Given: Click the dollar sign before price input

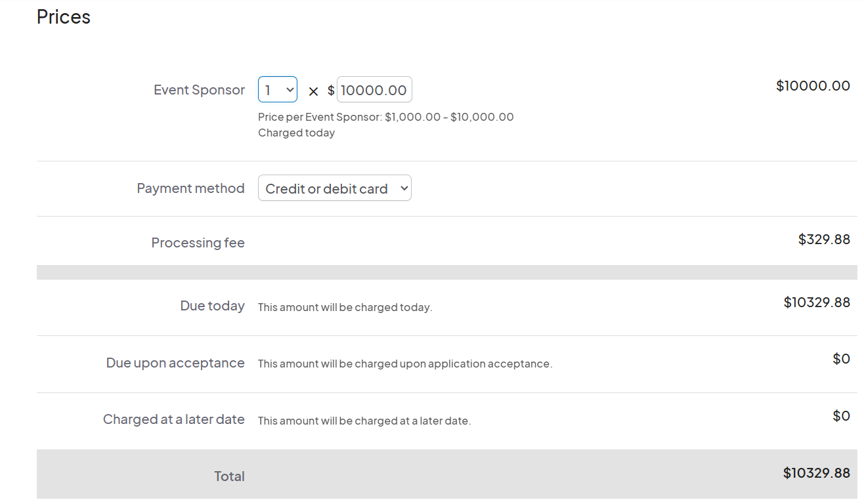Looking at the screenshot, I should [331, 91].
